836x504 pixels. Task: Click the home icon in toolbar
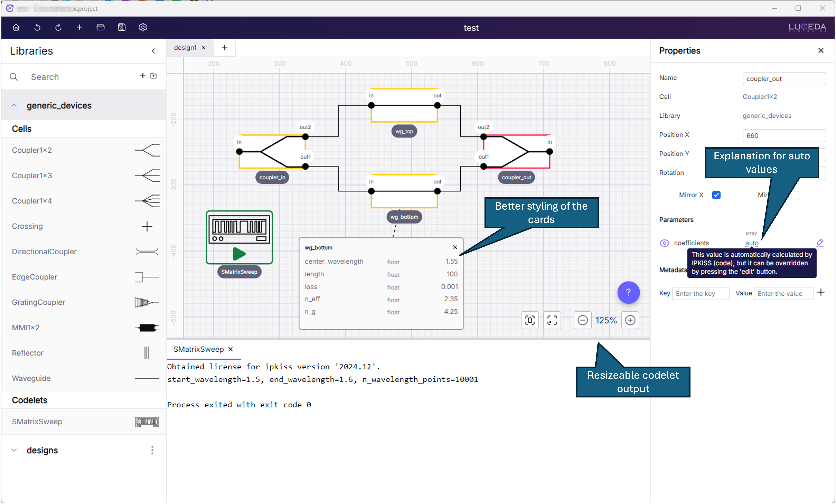(16, 27)
